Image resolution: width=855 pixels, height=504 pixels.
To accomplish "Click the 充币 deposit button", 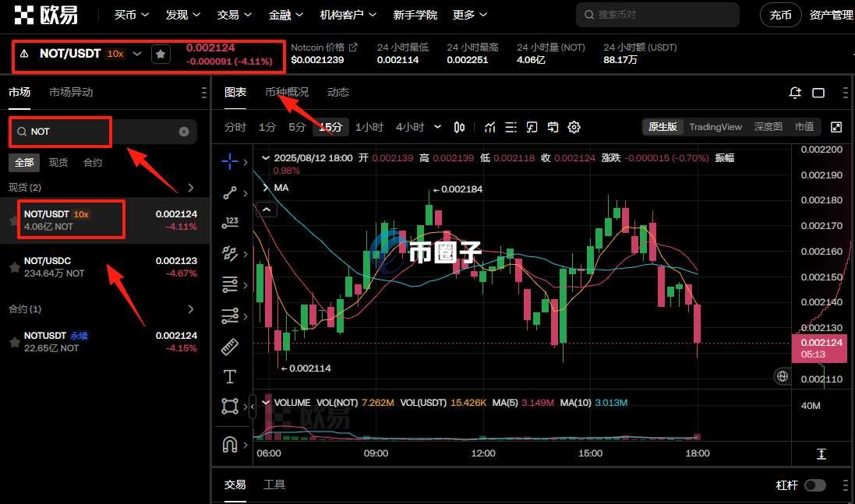I will [780, 15].
